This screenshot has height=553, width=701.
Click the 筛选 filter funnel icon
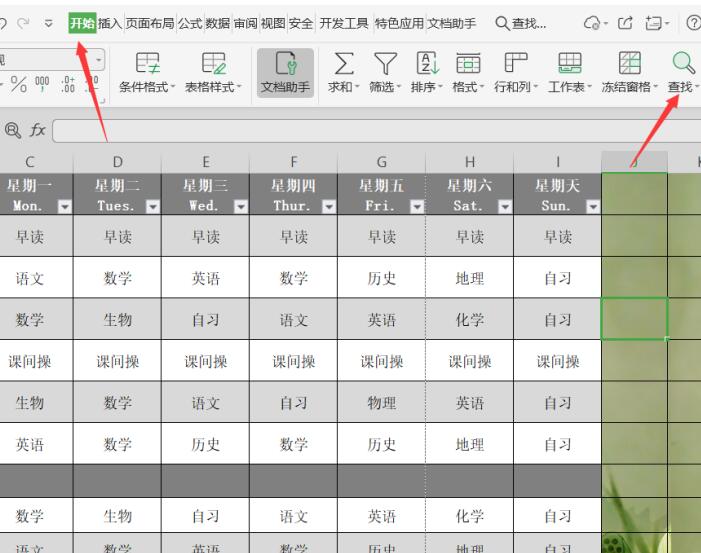pyautogui.click(x=385, y=63)
